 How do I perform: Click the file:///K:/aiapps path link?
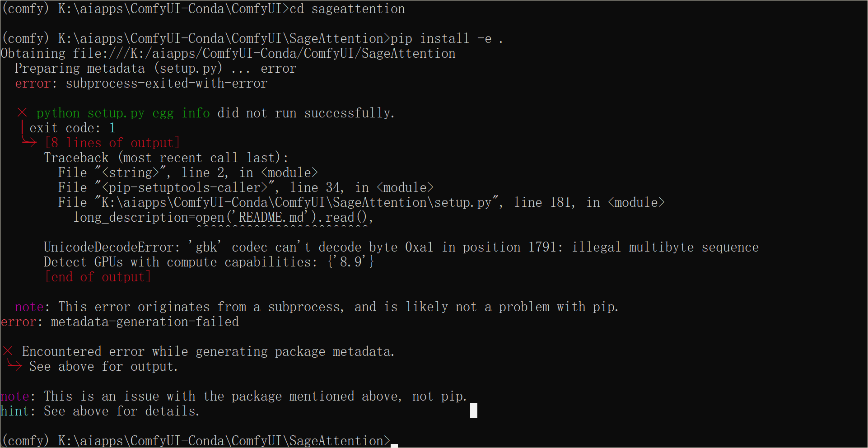click(264, 53)
